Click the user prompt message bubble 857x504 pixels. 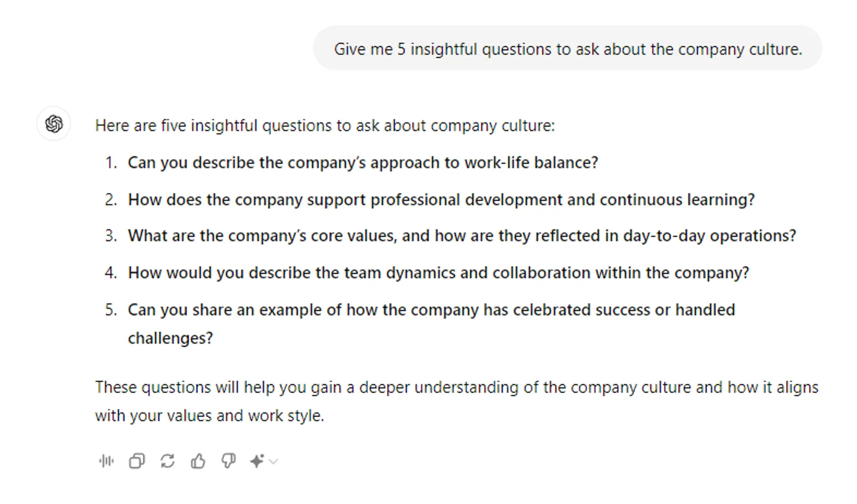[567, 49]
